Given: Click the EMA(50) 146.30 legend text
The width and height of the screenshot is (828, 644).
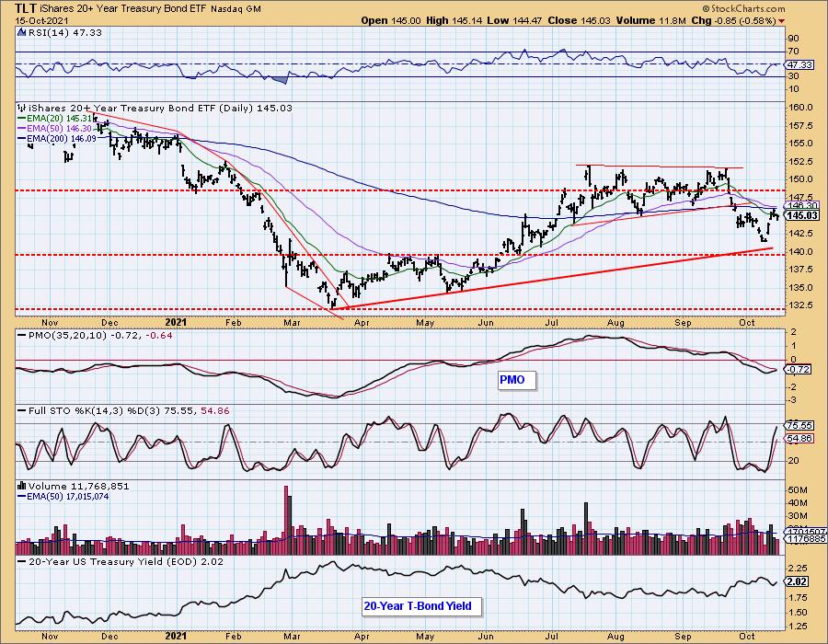Looking at the screenshot, I should point(59,128).
